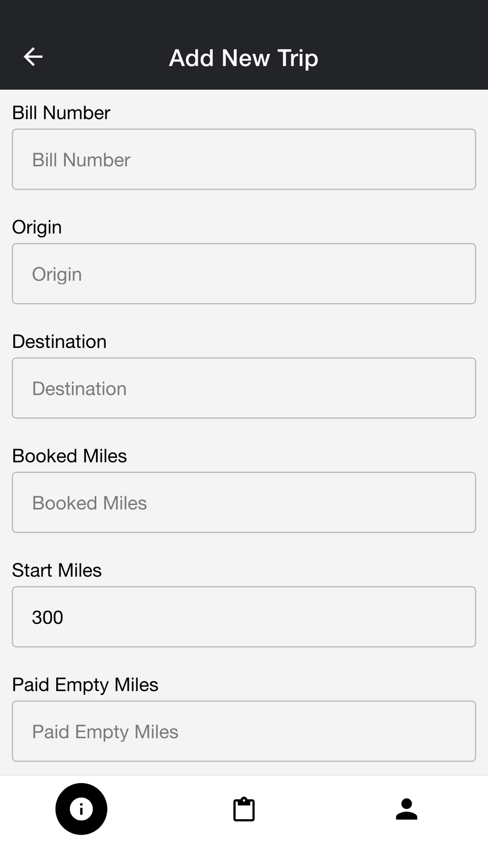The image size is (488, 868).
Task: Select the Destination input field
Action: click(x=244, y=388)
